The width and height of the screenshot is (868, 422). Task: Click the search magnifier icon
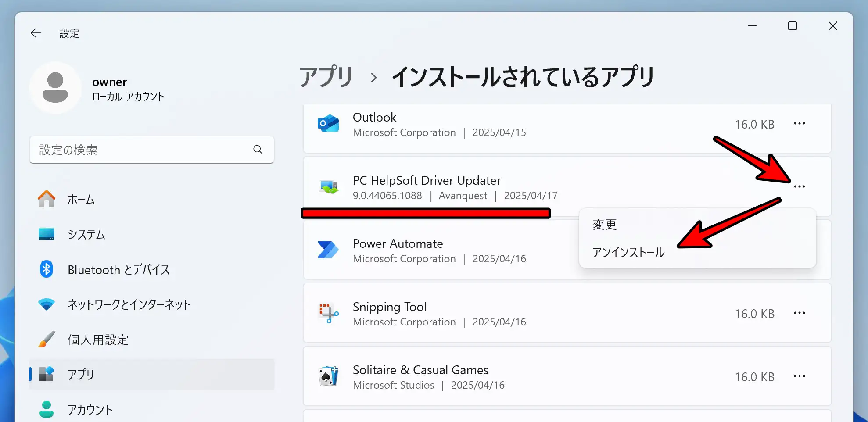258,150
